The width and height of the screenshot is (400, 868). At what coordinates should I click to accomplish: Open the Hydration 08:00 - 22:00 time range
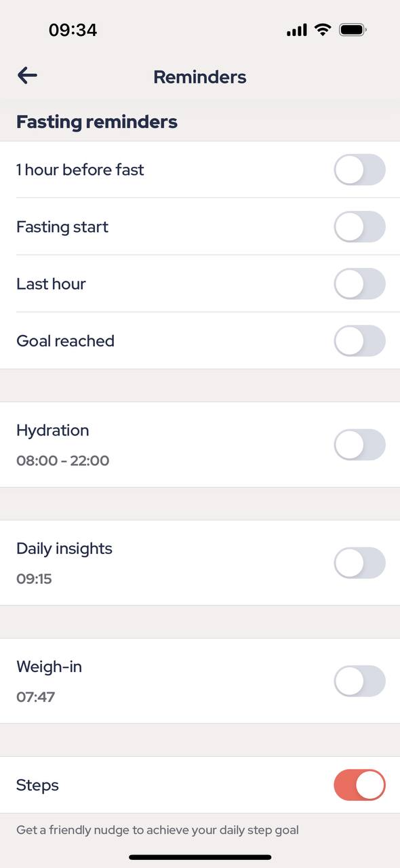click(x=63, y=460)
